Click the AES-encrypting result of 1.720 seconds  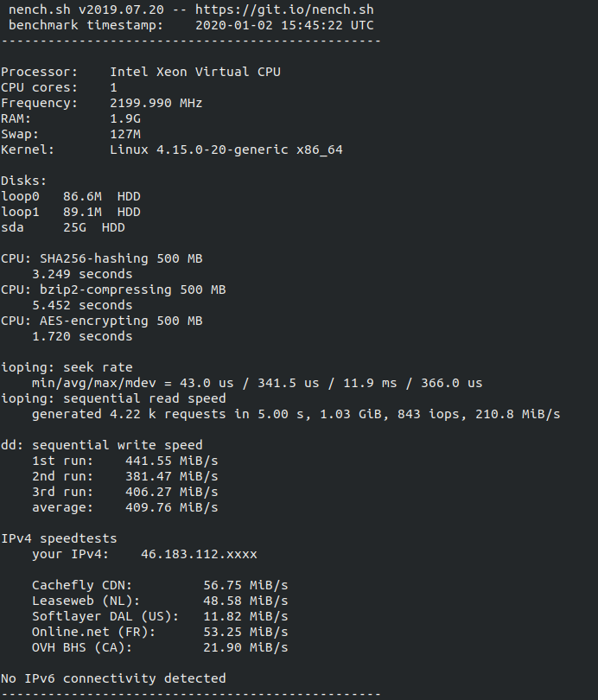click(x=82, y=336)
